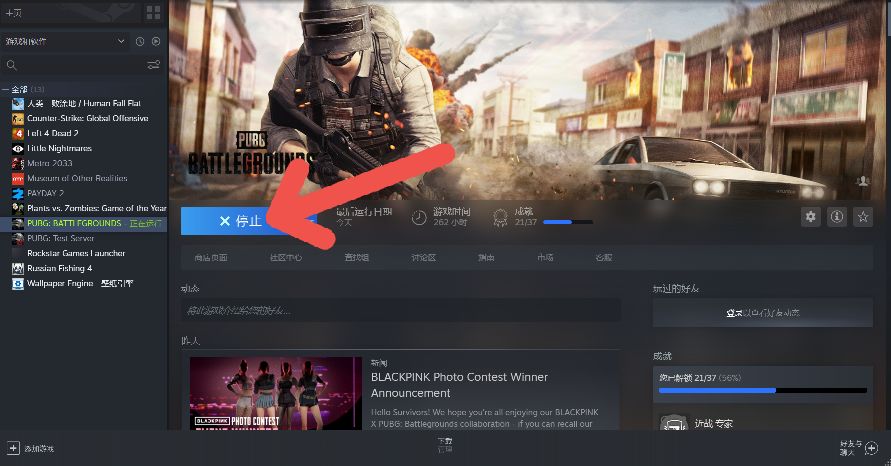Image resolution: width=891 pixels, height=466 pixels.
Task: Open the 游戏和软件 filter dropdown
Action: coord(65,41)
